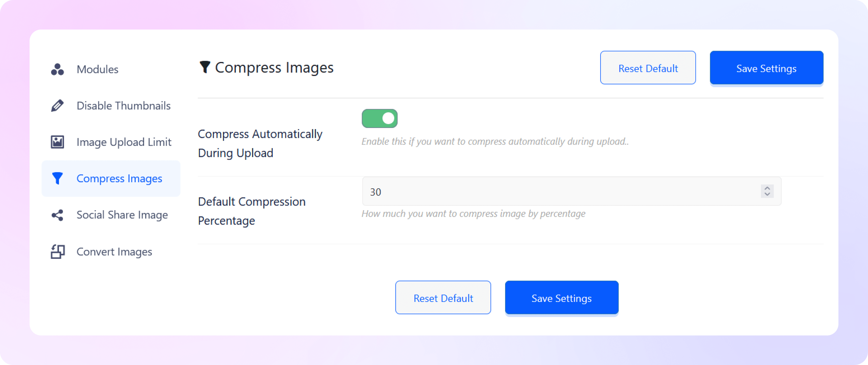Screen dimensions: 868x365
Task: Click the Modules three-circles icon
Action: [x=57, y=69]
